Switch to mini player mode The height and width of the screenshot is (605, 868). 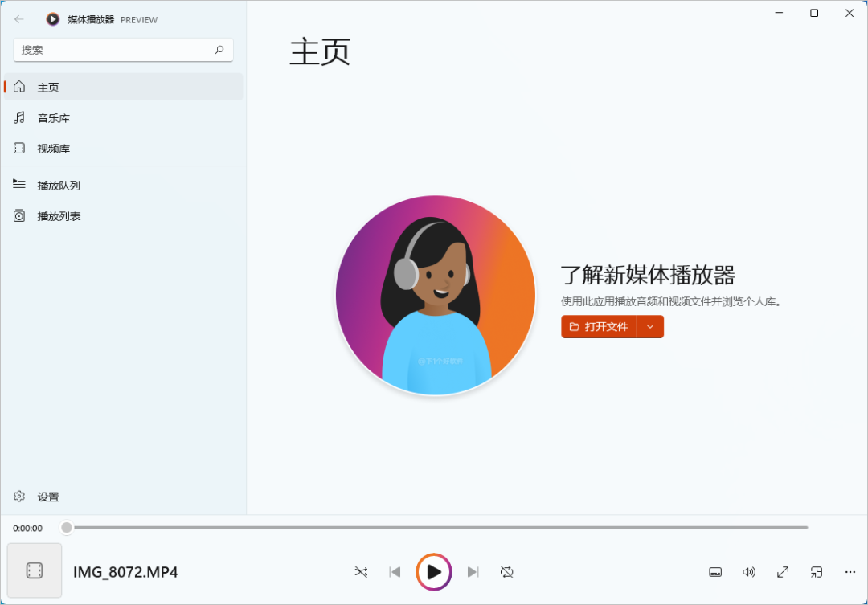tap(816, 571)
